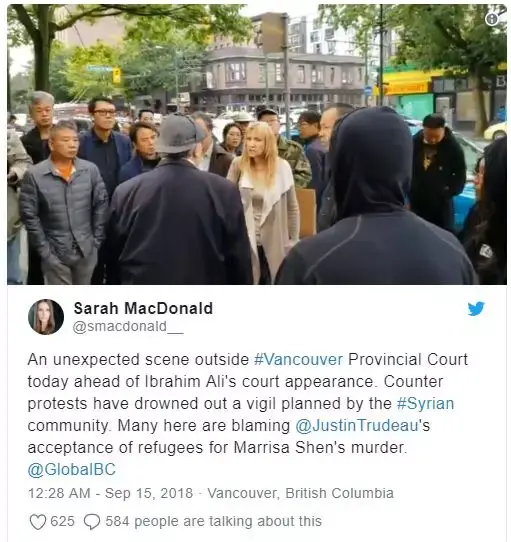Visit the @smacdonald__ handle
Image resolution: width=511 pixels, height=542 pixels.
pyautogui.click(x=128, y=327)
